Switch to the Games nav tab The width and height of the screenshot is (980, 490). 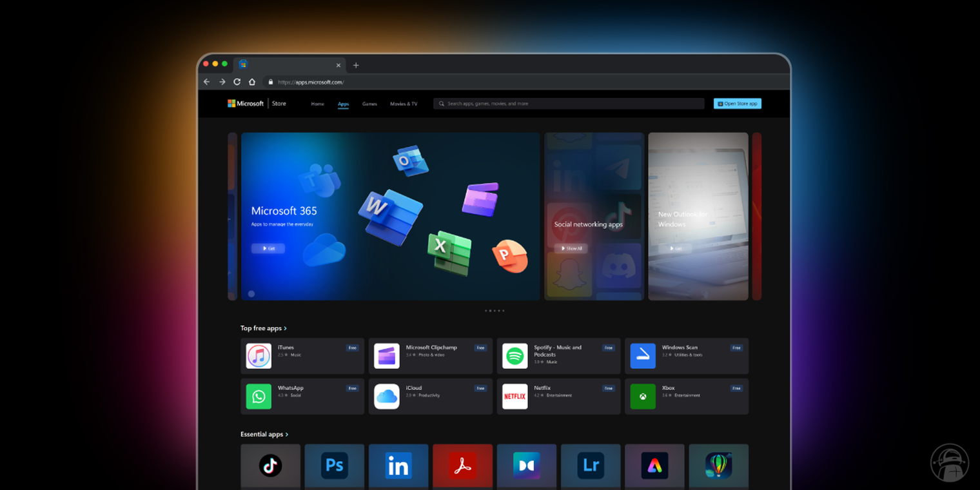coord(369,104)
